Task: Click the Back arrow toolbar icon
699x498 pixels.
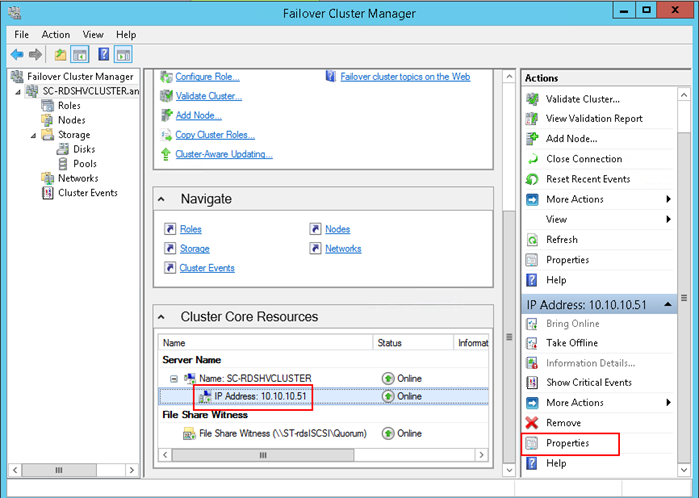Action: tap(17, 55)
